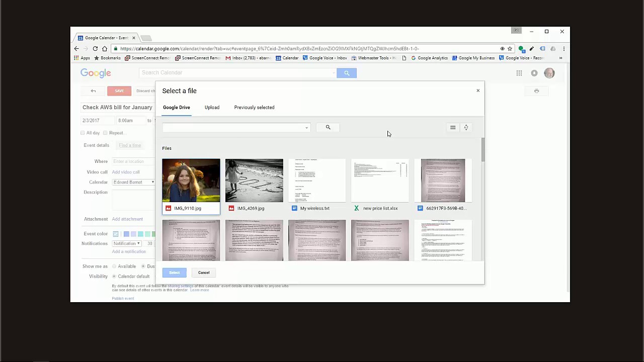
Task: Open the Edward Barnat calendar dropdown
Action: 133,182
